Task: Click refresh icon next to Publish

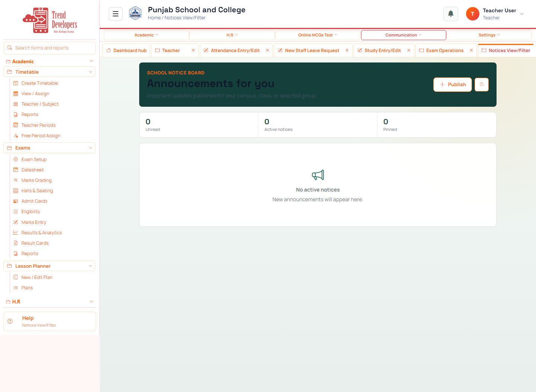Action: click(x=482, y=84)
